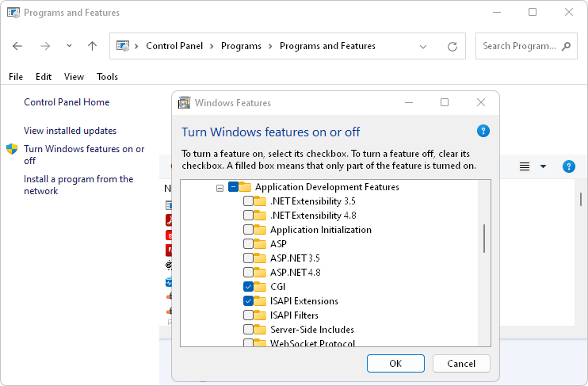The width and height of the screenshot is (588, 386).
Task: Click the Up one level arrow
Action: coord(92,46)
